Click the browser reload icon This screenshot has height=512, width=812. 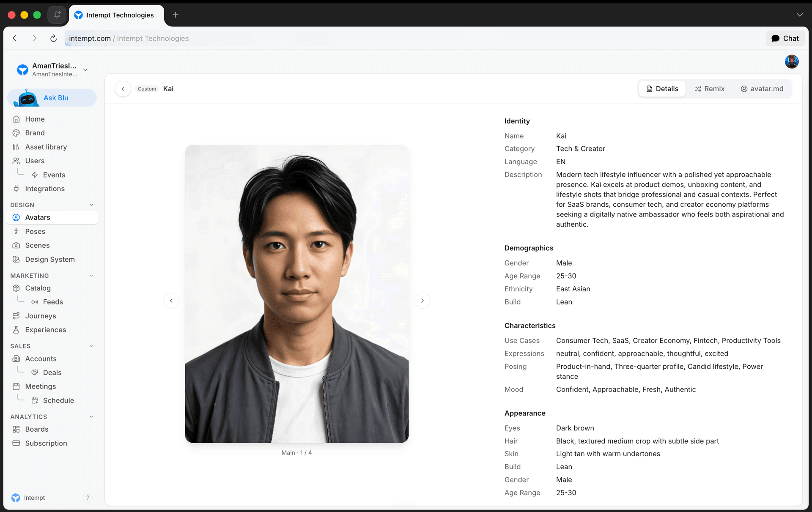[53, 38]
